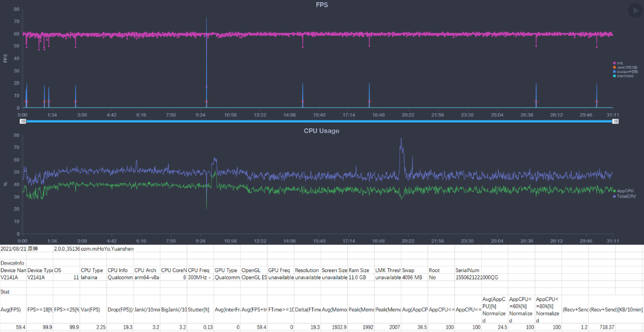Image resolution: width=644 pixels, height=332 pixels.
Task: Click the CPU Usage chart title
Action: pyautogui.click(x=321, y=131)
